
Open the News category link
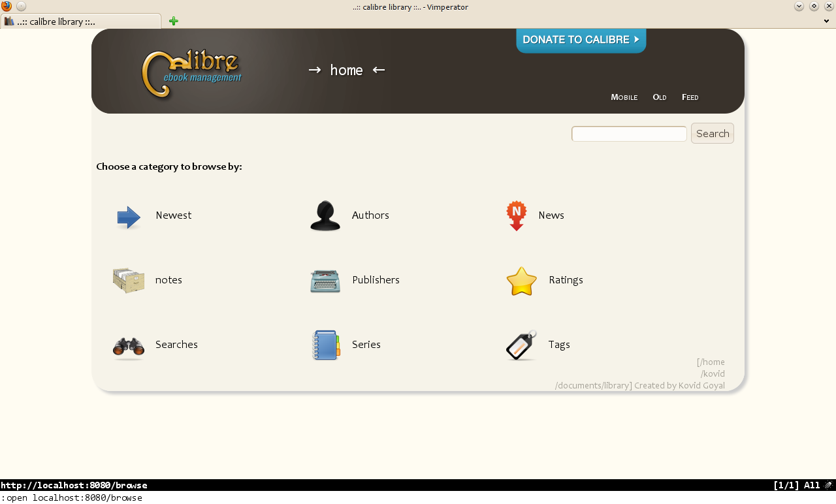[551, 215]
